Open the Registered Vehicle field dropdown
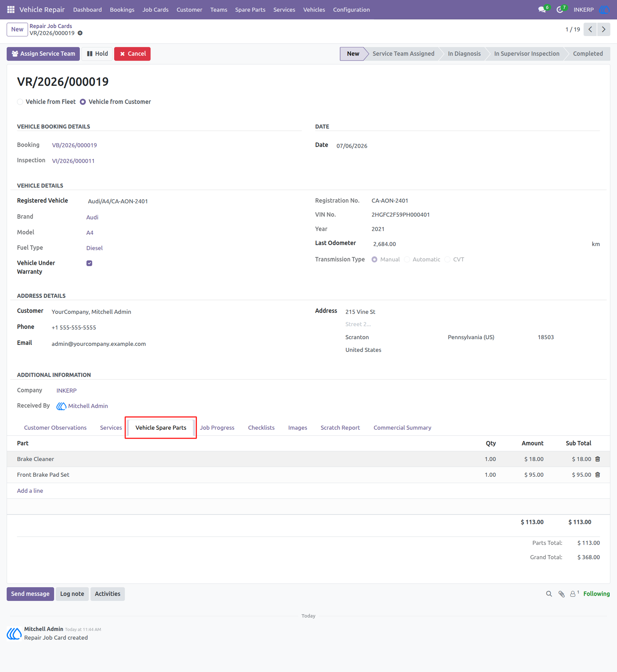 point(194,201)
